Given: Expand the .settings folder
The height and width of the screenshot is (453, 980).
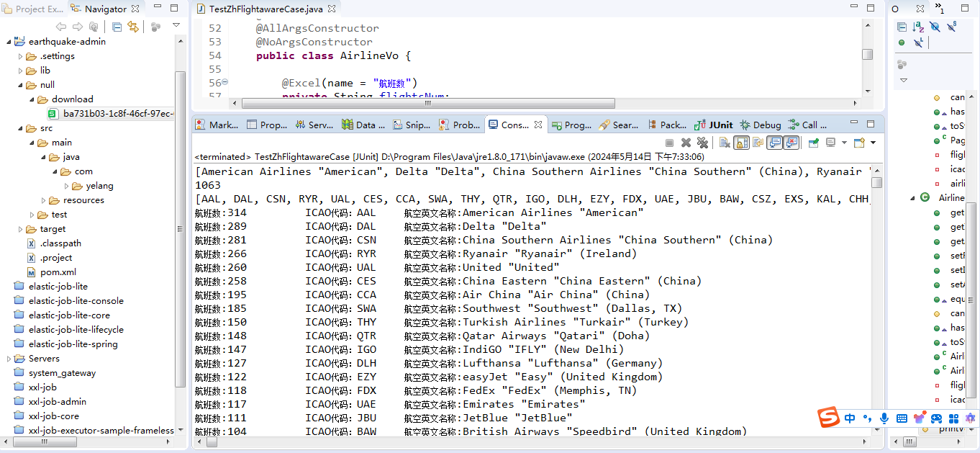Looking at the screenshot, I should pyautogui.click(x=21, y=56).
